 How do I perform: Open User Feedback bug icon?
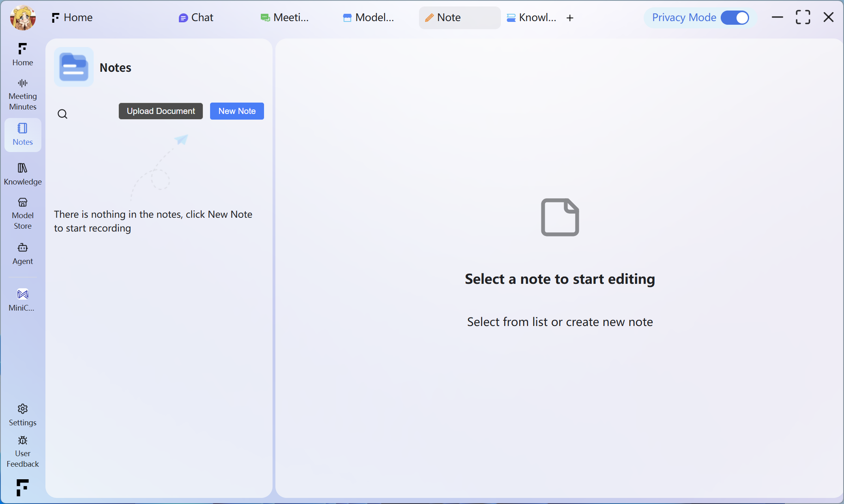click(x=23, y=451)
